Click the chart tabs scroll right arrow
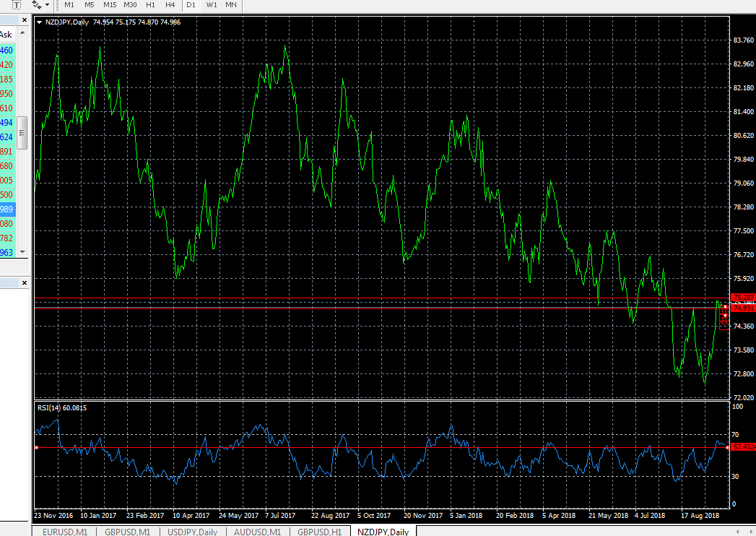The width and height of the screenshot is (756, 536). tap(751, 532)
